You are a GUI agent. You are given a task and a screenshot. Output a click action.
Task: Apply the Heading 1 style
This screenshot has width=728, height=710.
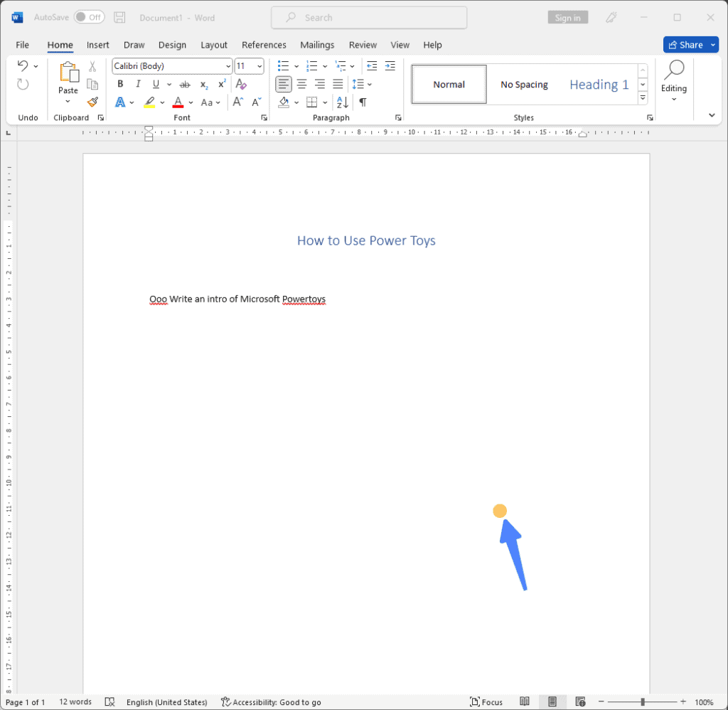(599, 84)
